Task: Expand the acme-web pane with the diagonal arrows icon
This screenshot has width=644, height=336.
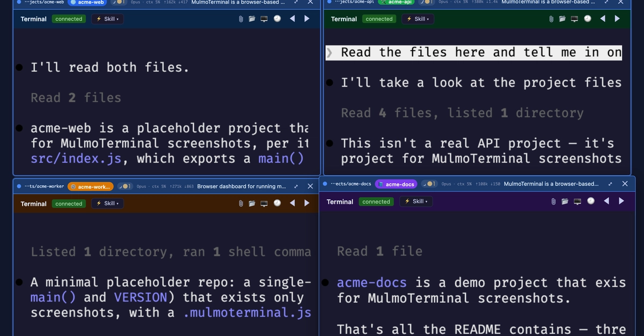Action: 296,2
